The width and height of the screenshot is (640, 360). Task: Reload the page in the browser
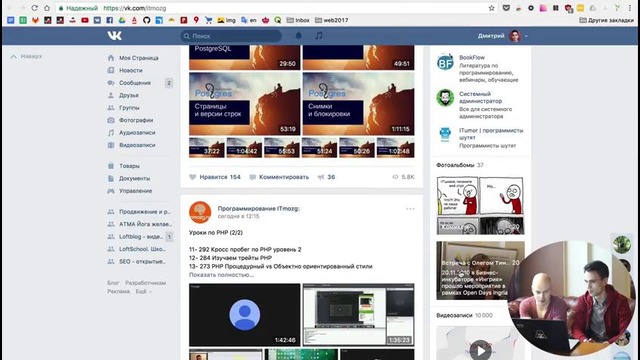click(x=34, y=8)
